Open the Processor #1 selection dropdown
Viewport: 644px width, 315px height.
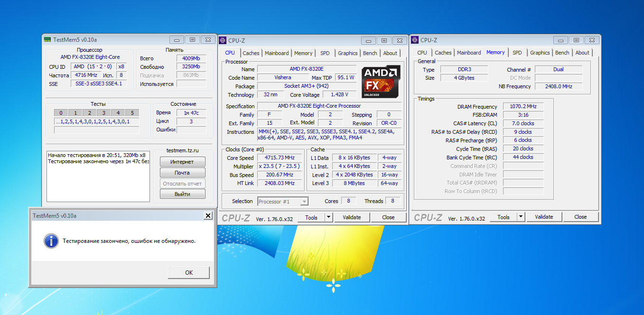click(x=283, y=202)
